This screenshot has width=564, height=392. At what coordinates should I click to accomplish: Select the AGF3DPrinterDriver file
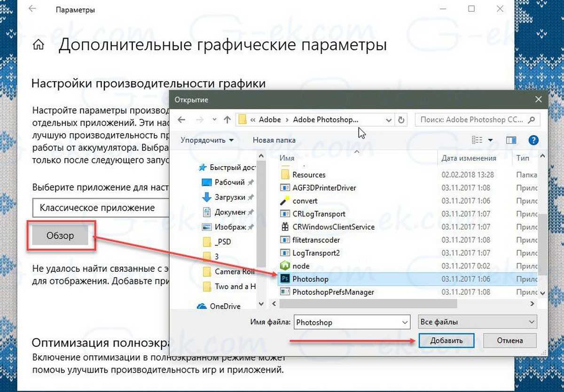(324, 188)
